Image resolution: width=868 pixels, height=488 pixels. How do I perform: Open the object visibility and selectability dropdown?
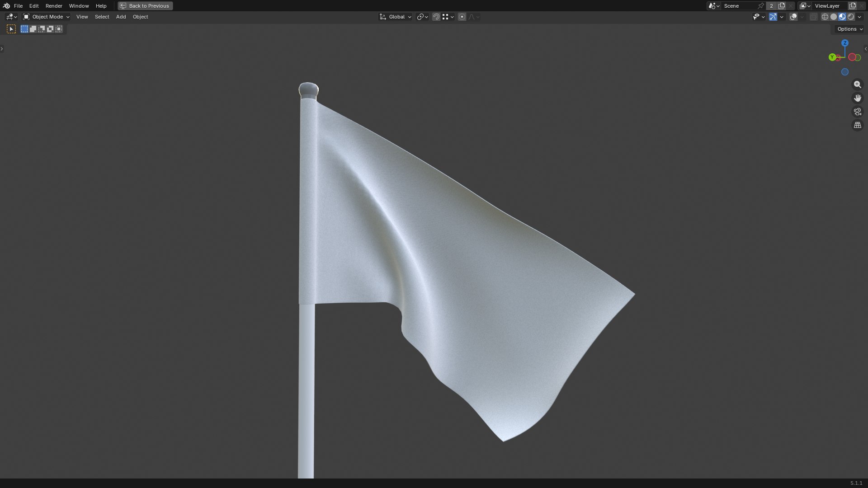click(759, 17)
